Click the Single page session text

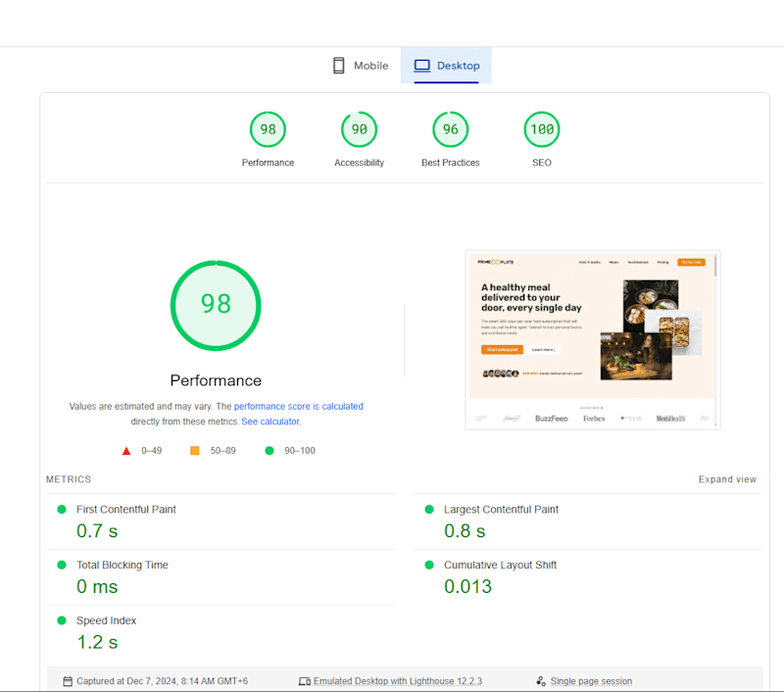coord(591,681)
